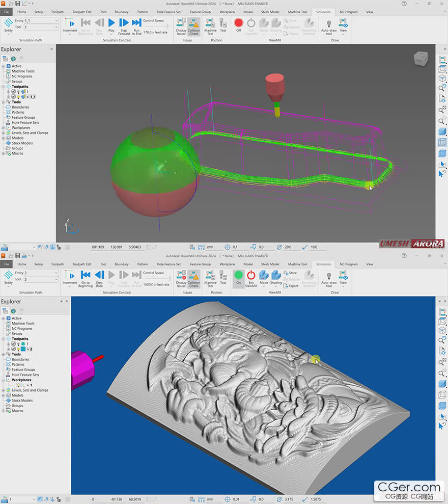The height and width of the screenshot is (504, 448).
Task: Open Display Issues in the upper window
Action: [x=181, y=26]
